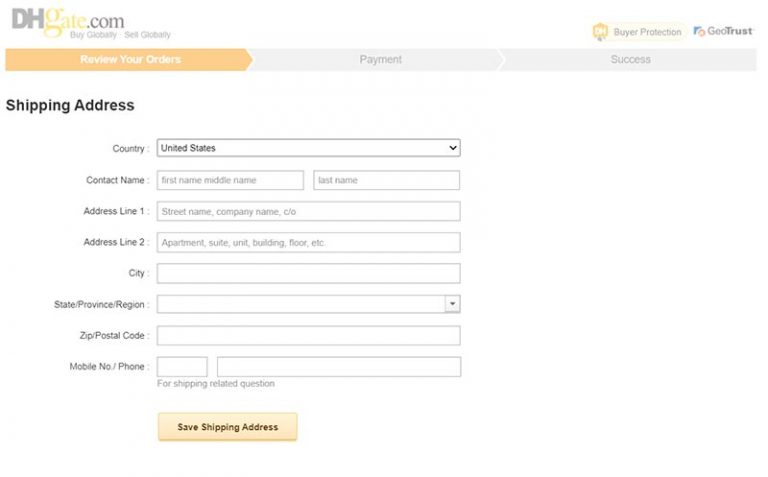Click the Shipping Address heading
Screen dimensions: 768x477
coord(70,105)
